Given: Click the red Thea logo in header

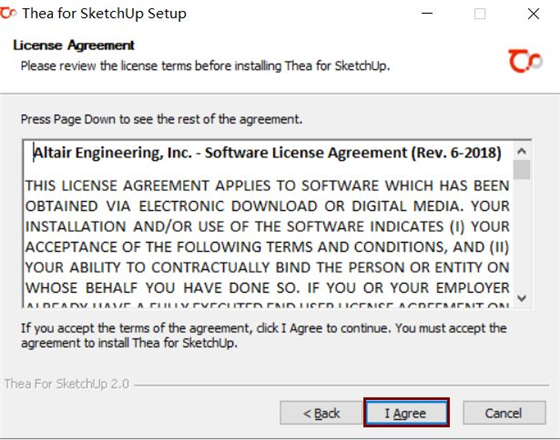Looking at the screenshot, I should point(525,61).
